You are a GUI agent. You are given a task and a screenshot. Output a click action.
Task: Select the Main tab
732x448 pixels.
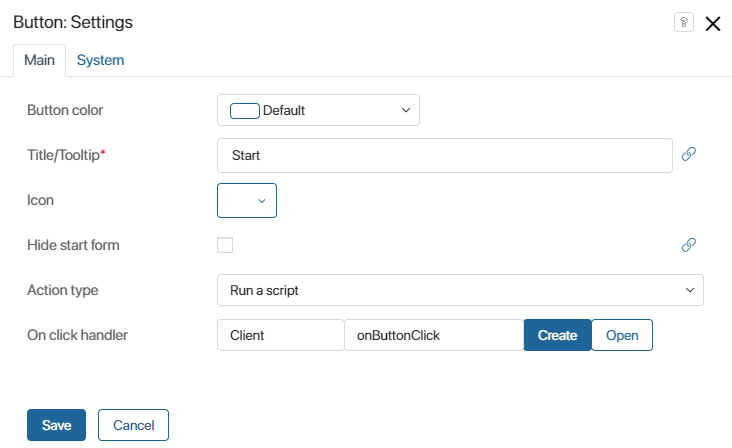(39, 60)
